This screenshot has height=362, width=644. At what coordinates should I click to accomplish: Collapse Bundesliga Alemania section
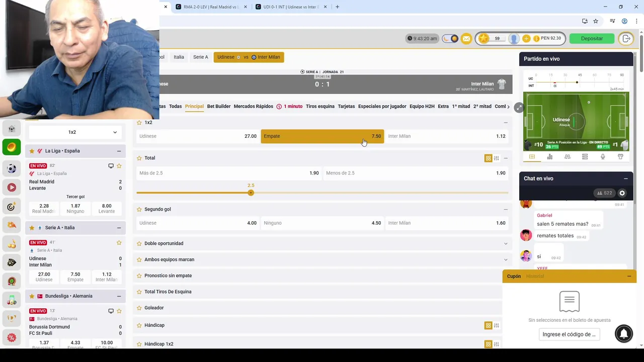[x=119, y=296]
